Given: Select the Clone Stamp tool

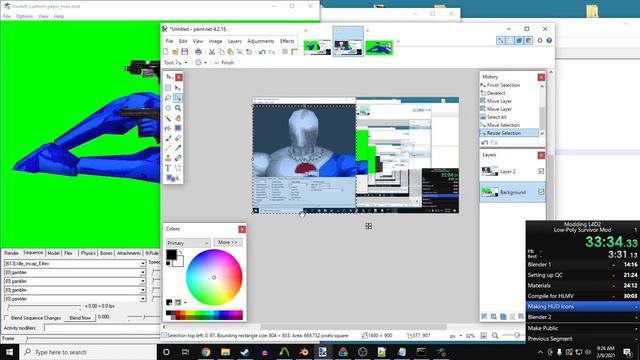Looking at the screenshot, I should point(168,158).
